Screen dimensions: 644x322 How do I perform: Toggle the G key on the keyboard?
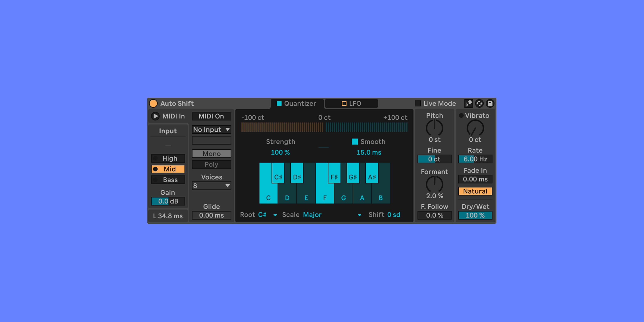[x=344, y=194]
